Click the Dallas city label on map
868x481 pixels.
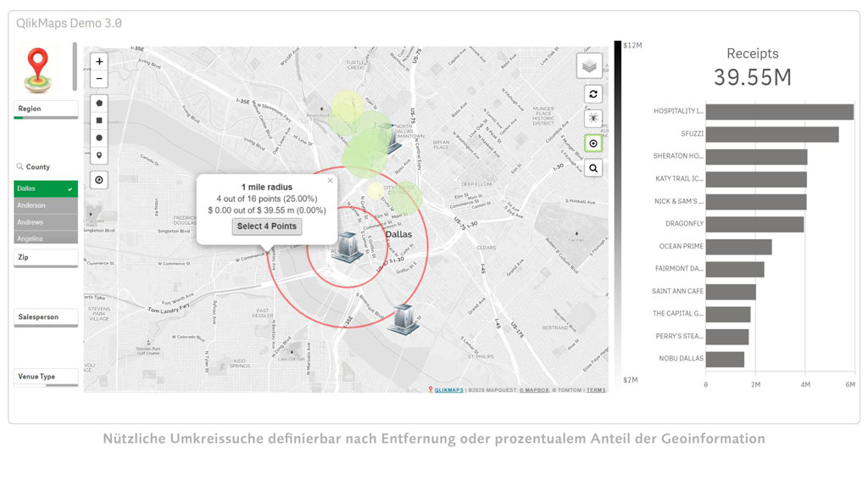(398, 234)
